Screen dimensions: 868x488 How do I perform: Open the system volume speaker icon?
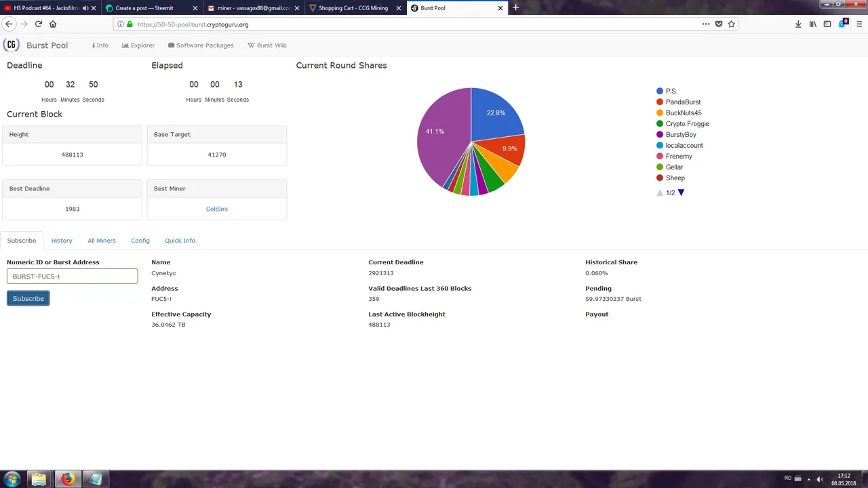821,479
